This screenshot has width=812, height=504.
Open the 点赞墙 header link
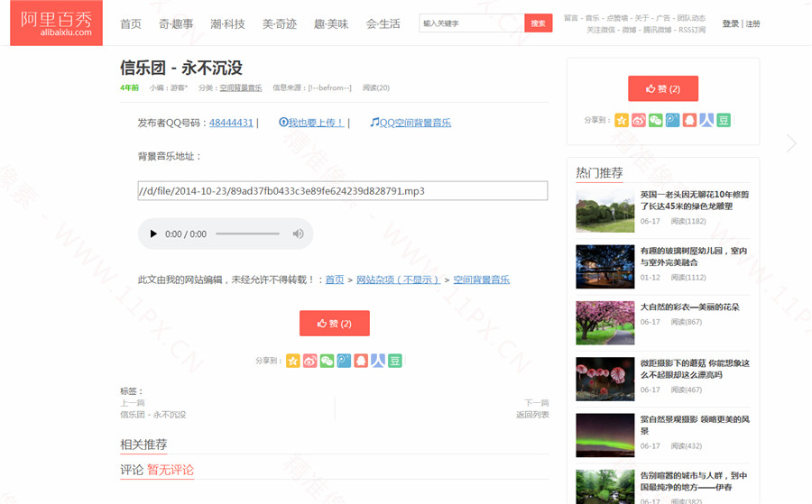coord(617,18)
